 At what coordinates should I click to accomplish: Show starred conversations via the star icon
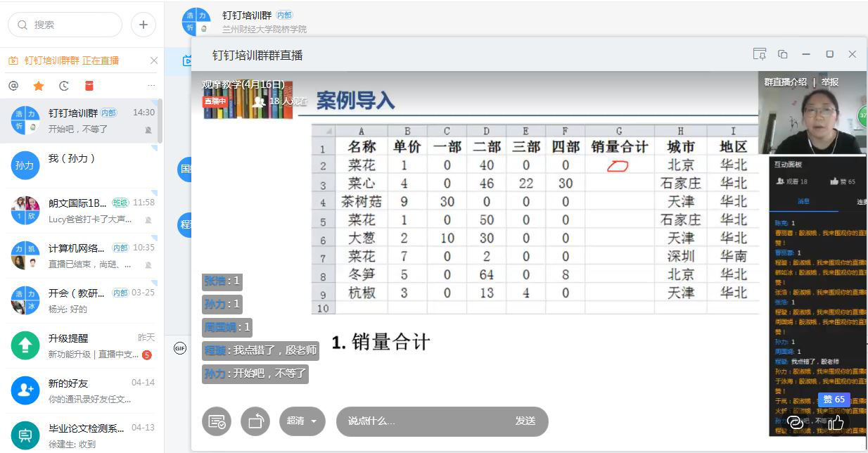39,86
